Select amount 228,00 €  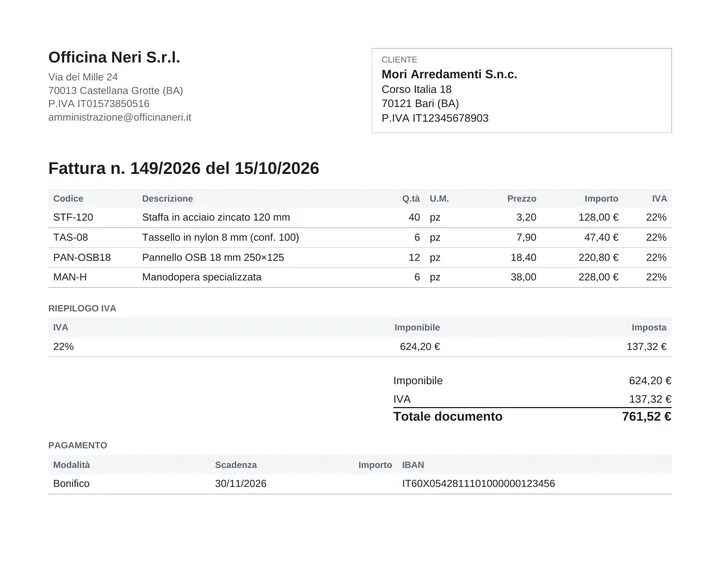(x=598, y=277)
